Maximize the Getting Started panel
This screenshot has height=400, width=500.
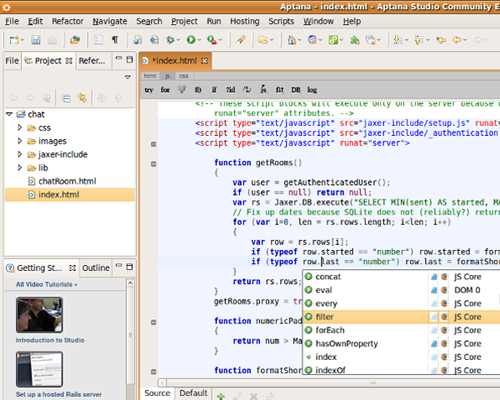[130, 267]
